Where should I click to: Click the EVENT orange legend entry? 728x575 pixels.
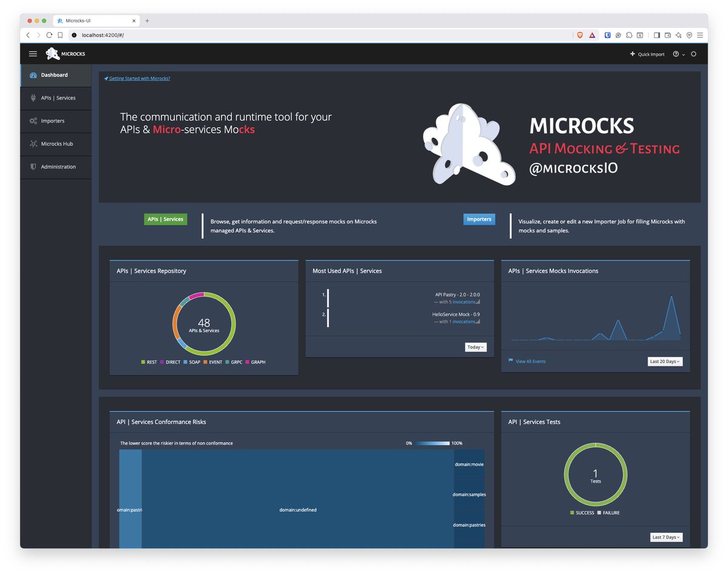213,362
